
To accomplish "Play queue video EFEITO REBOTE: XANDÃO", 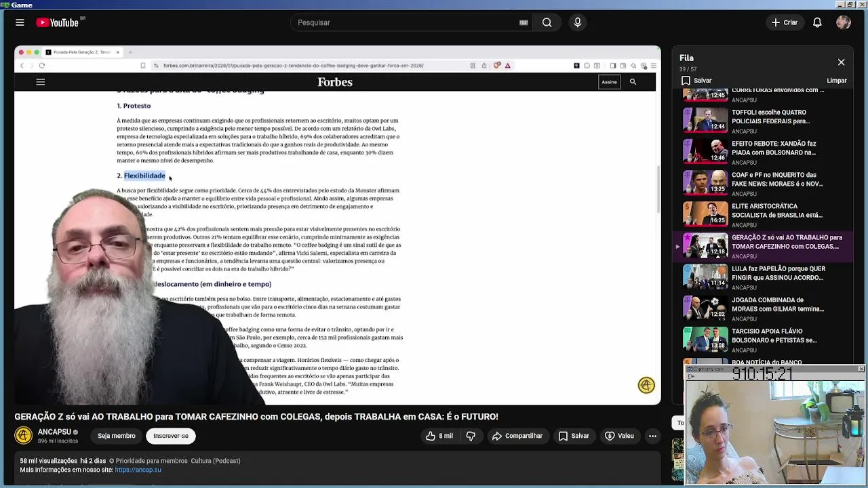I will pyautogui.click(x=763, y=152).
